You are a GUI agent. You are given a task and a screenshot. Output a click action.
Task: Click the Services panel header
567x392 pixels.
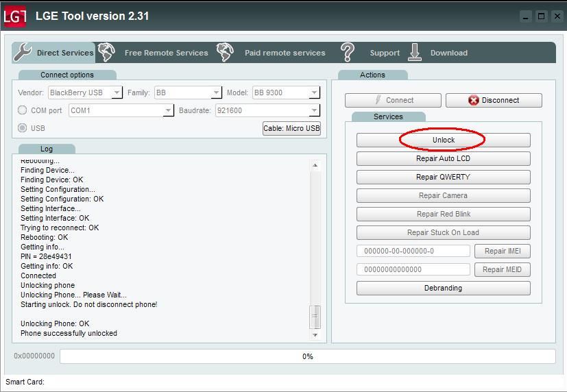tap(388, 117)
